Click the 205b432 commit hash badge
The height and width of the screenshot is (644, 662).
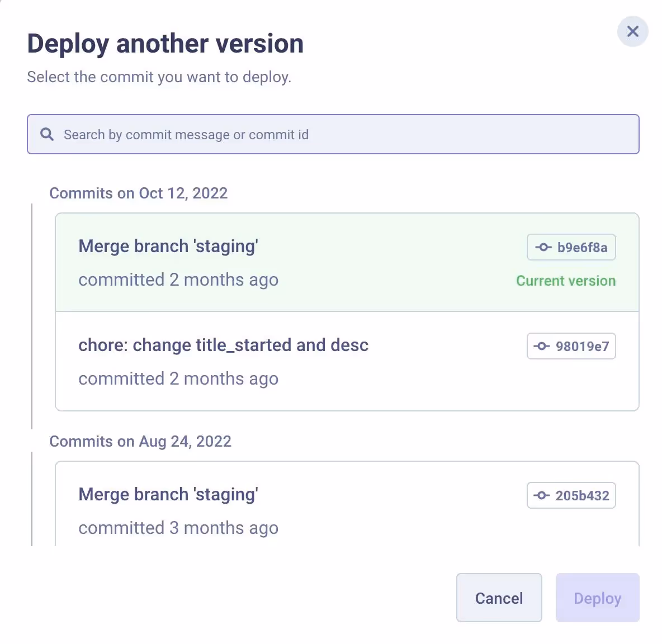[571, 495]
